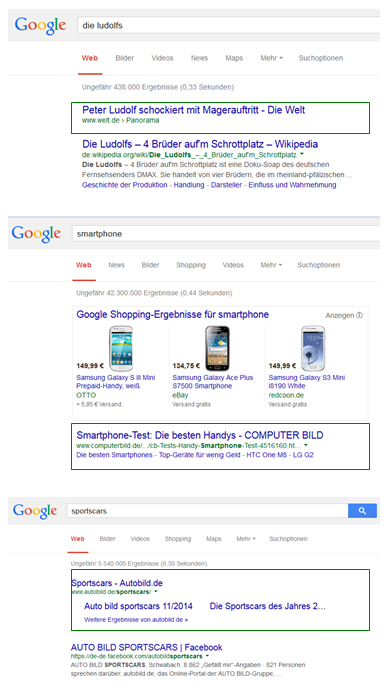Click the Anzeigen info icon
391x699 pixels.
(359, 315)
